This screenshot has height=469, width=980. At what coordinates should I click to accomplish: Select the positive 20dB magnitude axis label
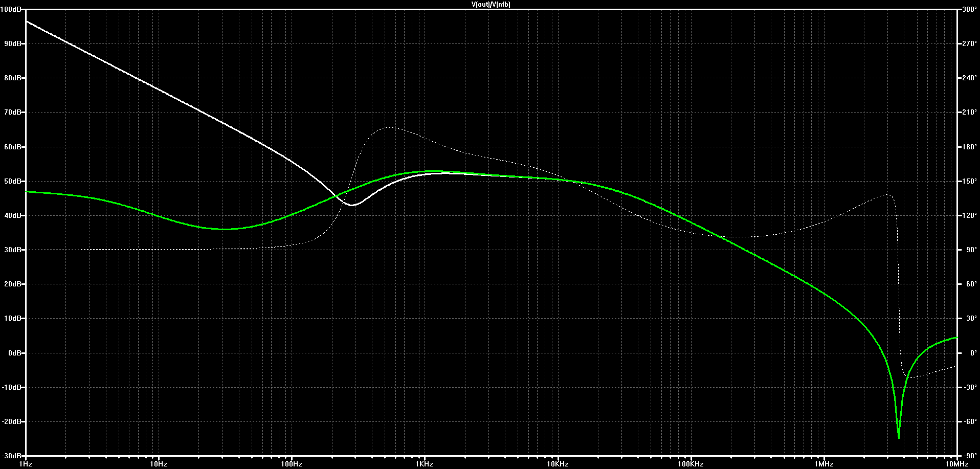[12, 284]
